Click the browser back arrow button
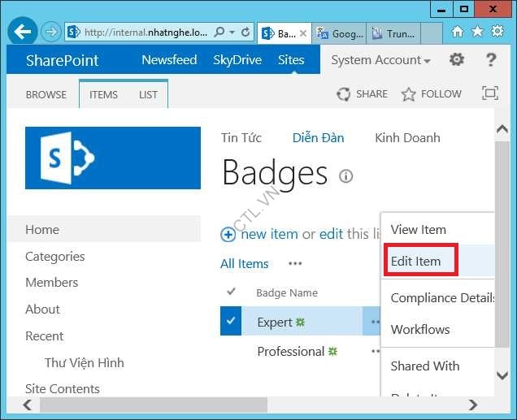Screen dimensions: 517x420 (x=22, y=32)
